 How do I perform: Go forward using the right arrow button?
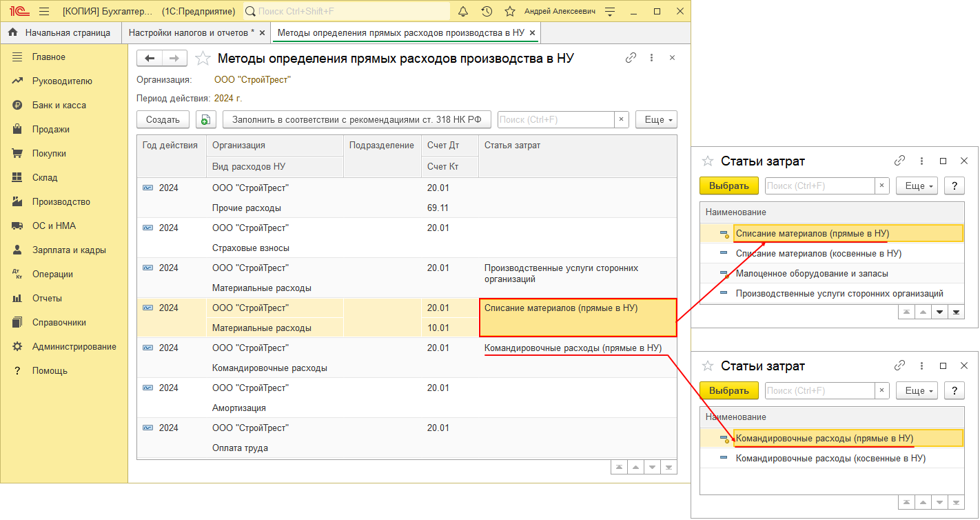click(x=174, y=59)
